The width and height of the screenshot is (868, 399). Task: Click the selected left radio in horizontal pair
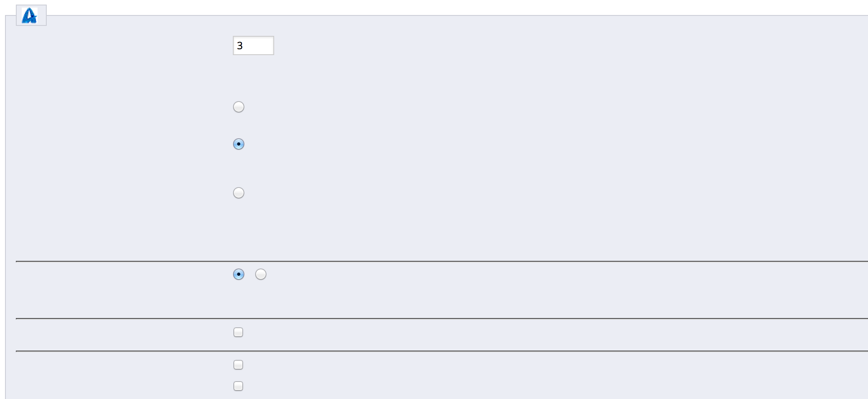(x=239, y=274)
